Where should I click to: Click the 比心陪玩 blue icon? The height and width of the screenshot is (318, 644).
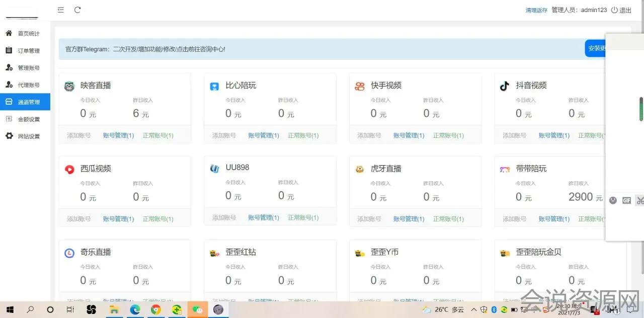point(214,87)
